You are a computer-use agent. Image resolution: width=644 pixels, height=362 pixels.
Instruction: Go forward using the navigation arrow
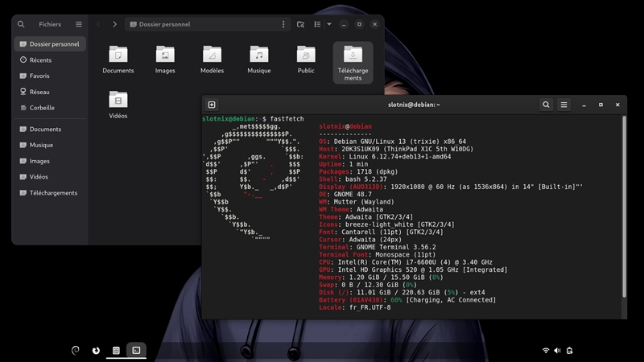pyautogui.click(x=115, y=25)
